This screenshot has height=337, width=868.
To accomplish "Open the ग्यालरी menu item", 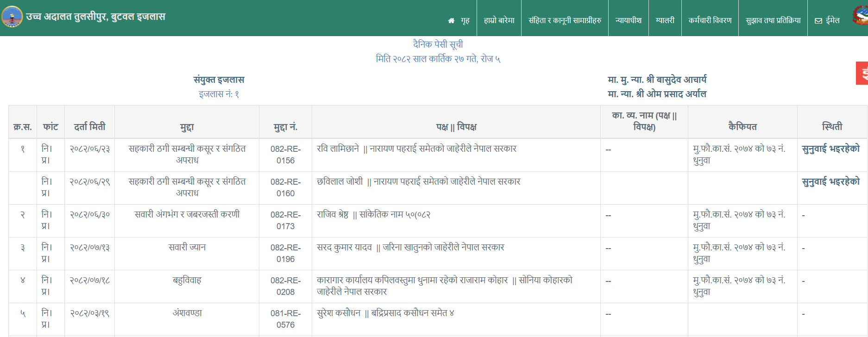I will tap(665, 20).
